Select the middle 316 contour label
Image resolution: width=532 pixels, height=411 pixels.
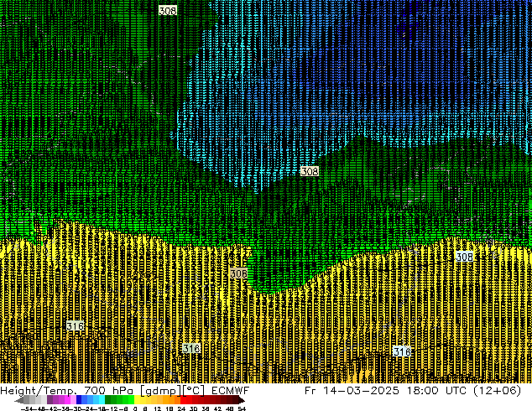(191, 348)
